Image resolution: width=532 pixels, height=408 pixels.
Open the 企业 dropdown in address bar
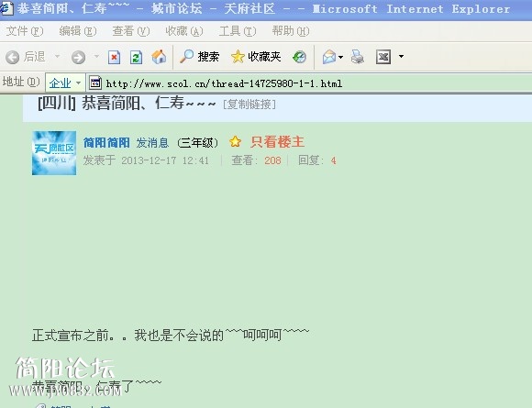tap(65, 83)
